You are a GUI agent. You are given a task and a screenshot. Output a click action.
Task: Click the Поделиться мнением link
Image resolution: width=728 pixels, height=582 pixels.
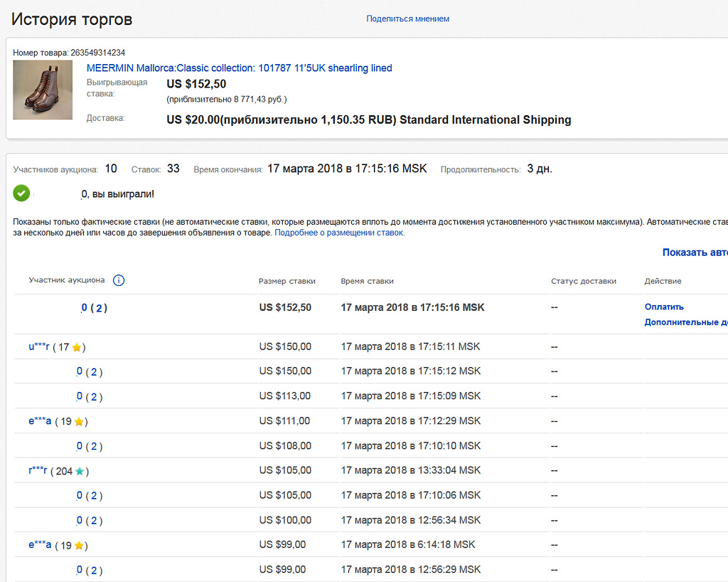(407, 18)
